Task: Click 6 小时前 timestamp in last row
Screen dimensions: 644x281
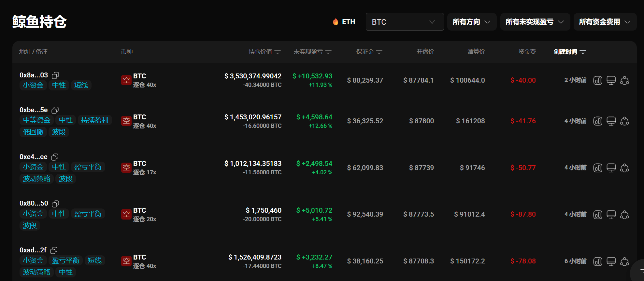Action: coord(575,261)
